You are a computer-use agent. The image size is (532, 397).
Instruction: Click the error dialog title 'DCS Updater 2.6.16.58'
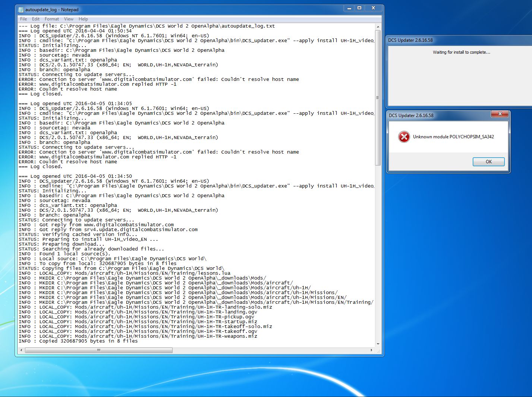point(411,116)
